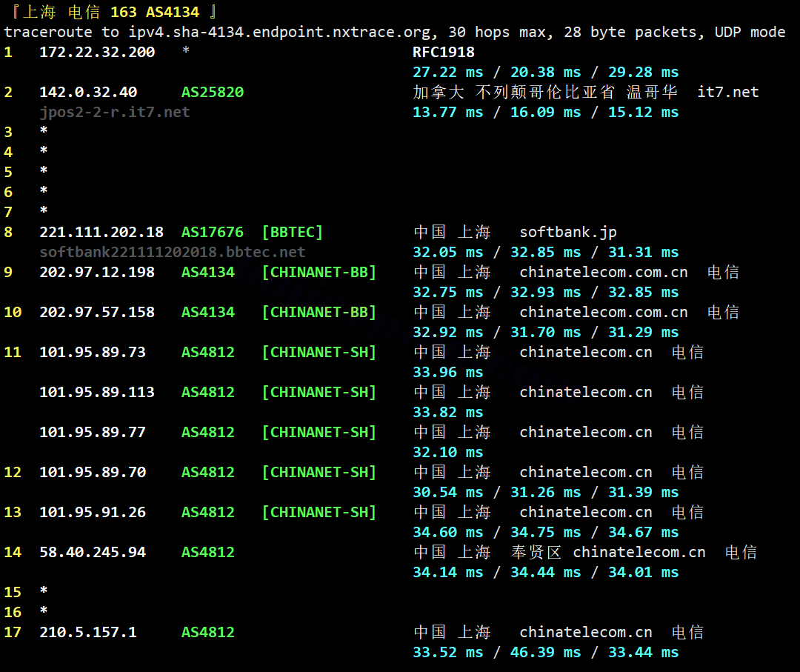The height and width of the screenshot is (672, 800).
Task: Click the 加拿大 不列颠哥伦比亚省 location text
Action: pos(514,92)
